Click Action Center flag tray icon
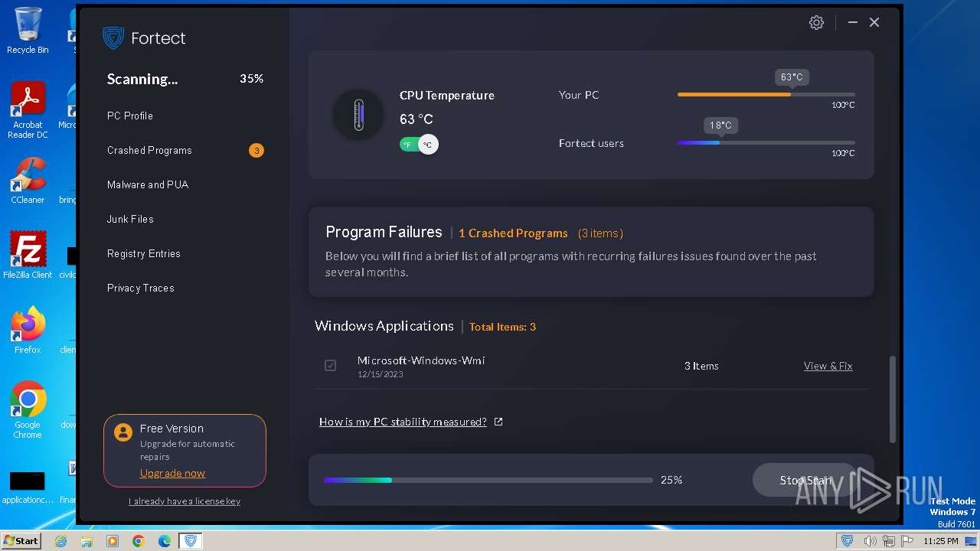The width and height of the screenshot is (980, 551). pyautogui.click(x=907, y=541)
